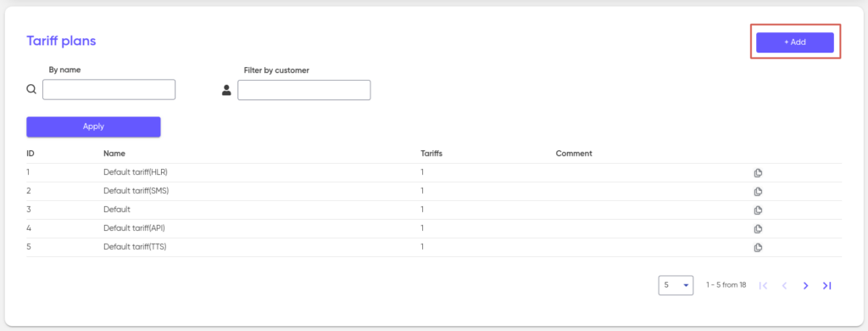Select the Default tariff(SMS) name
Image resolution: width=868 pixels, height=331 pixels.
coord(136,191)
